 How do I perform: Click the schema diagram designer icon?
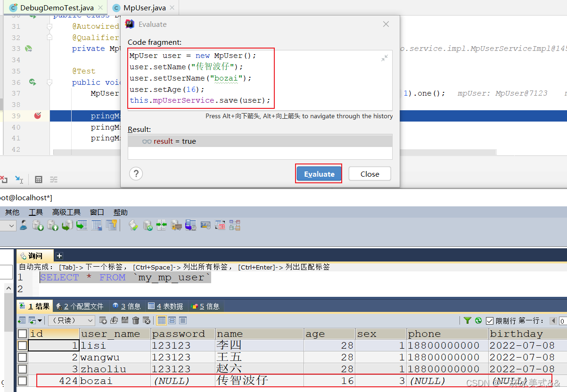pyautogui.click(x=235, y=225)
